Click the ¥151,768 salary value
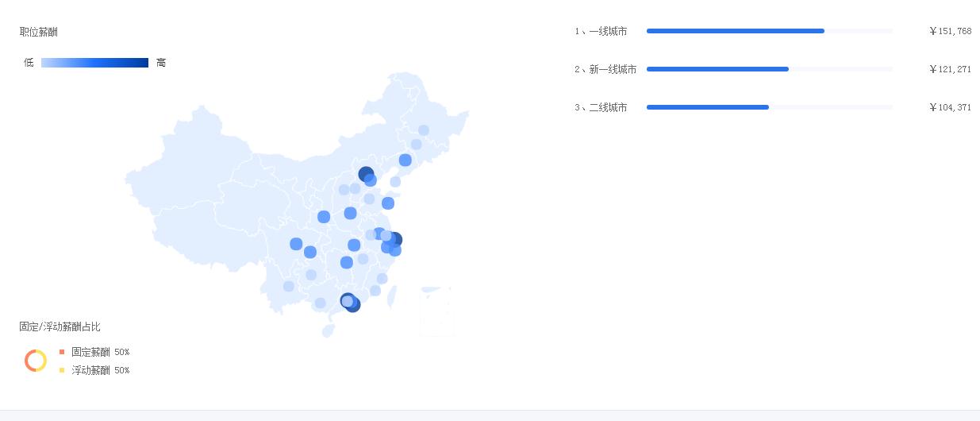The height and width of the screenshot is (421, 980). [950, 31]
